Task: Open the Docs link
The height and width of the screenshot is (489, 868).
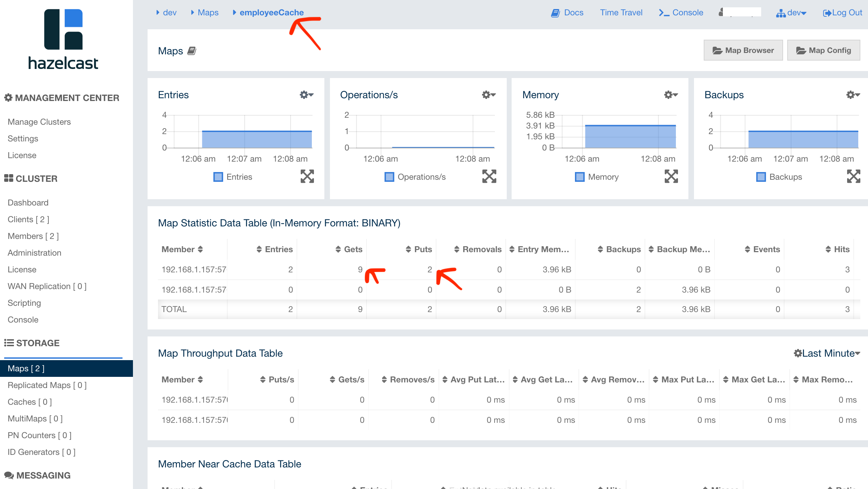Action: coord(567,13)
